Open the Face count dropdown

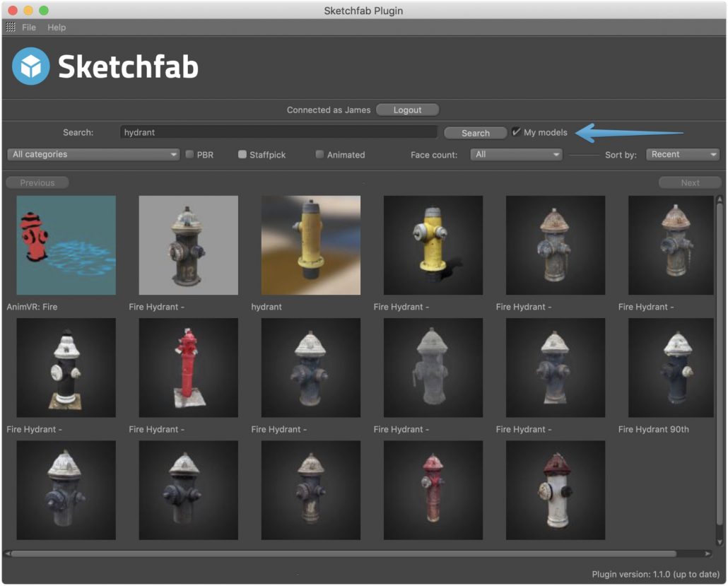click(516, 155)
